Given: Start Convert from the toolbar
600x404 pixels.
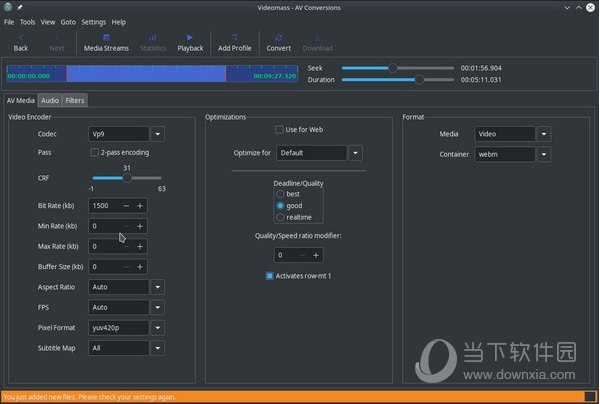Looking at the screenshot, I should point(279,43).
